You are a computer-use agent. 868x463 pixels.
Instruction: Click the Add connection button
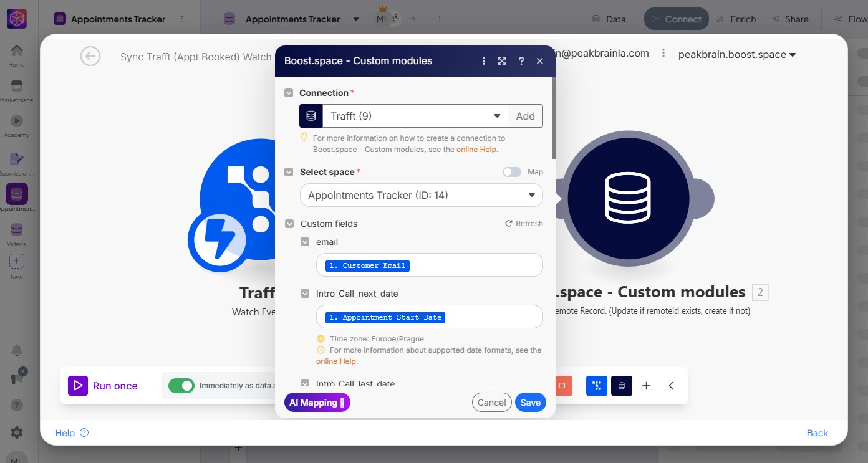[x=526, y=116]
